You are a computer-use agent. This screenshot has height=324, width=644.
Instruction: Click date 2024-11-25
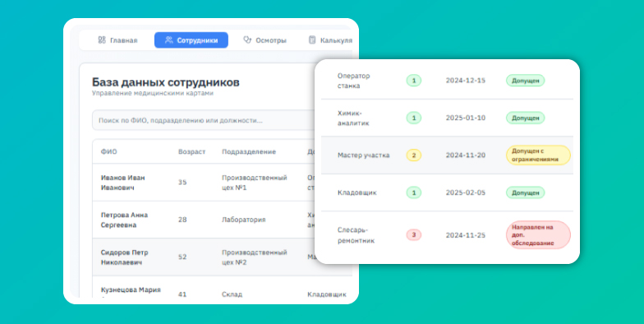click(465, 235)
